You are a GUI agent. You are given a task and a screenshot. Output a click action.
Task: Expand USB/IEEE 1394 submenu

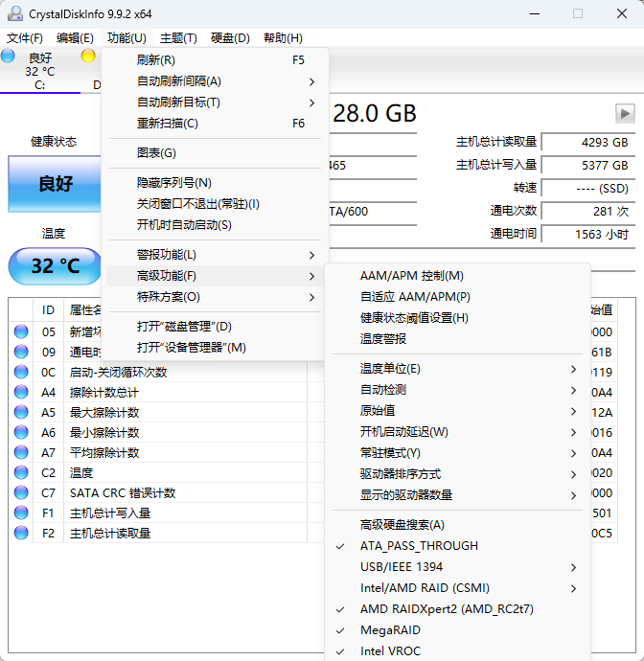pos(457,567)
